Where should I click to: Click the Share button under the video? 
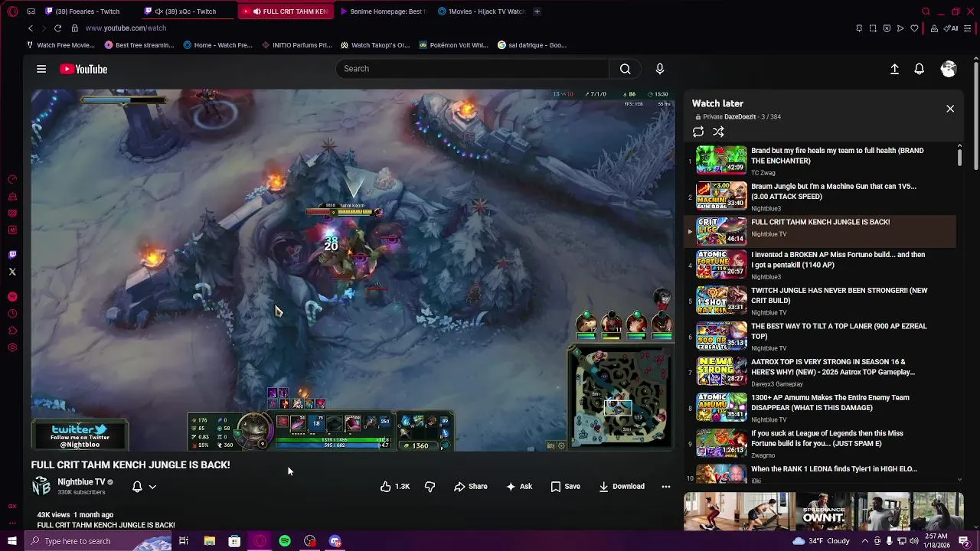(x=471, y=487)
